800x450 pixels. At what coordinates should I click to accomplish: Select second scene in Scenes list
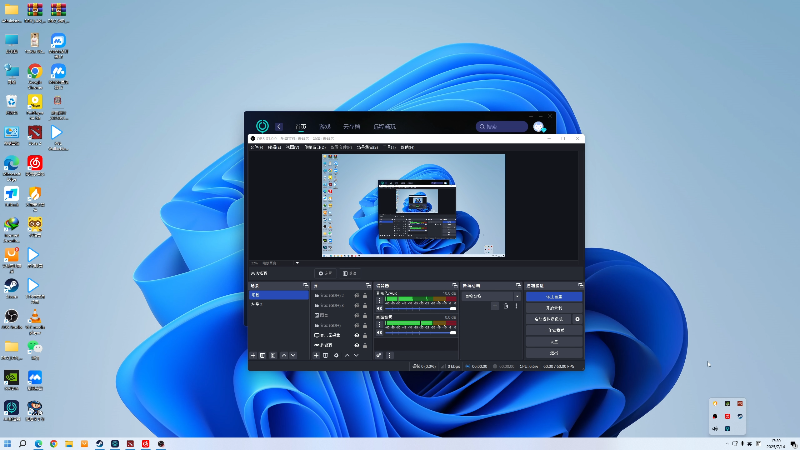tap(279, 304)
